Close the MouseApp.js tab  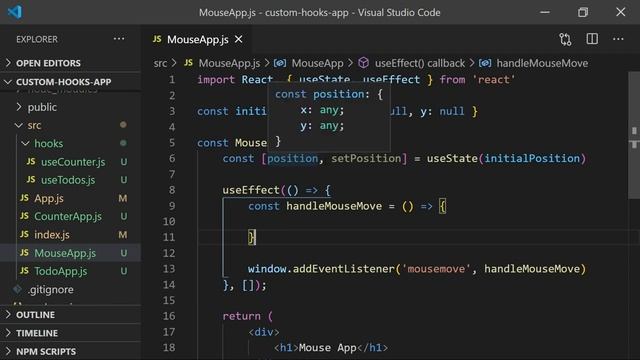pos(238,39)
